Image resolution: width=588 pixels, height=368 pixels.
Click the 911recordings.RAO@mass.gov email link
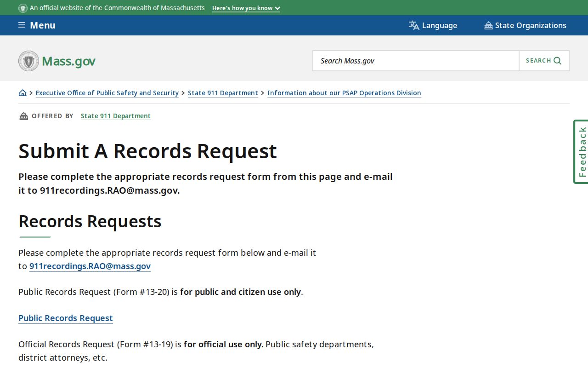[x=90, y=266]
